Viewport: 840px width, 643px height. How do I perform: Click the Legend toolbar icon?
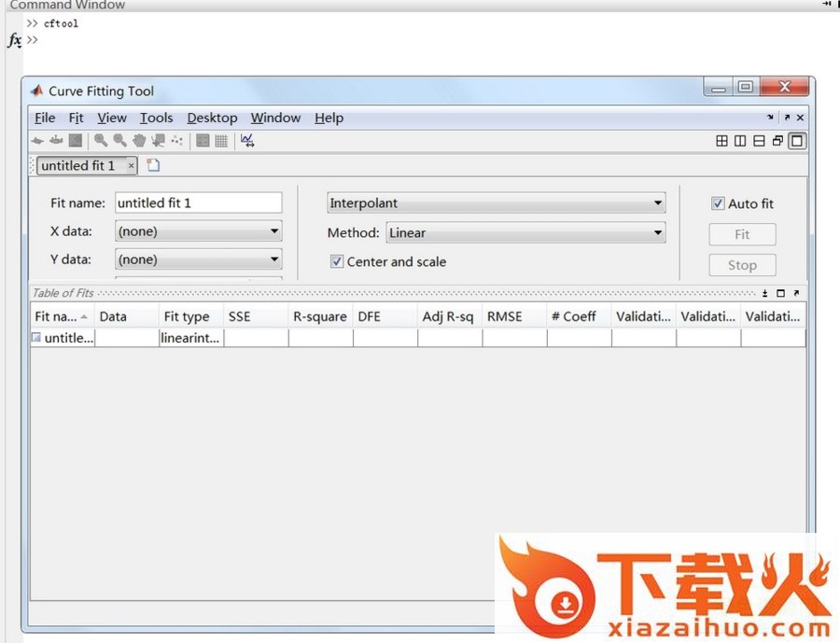pyautogui.click(x=203, y=141)
